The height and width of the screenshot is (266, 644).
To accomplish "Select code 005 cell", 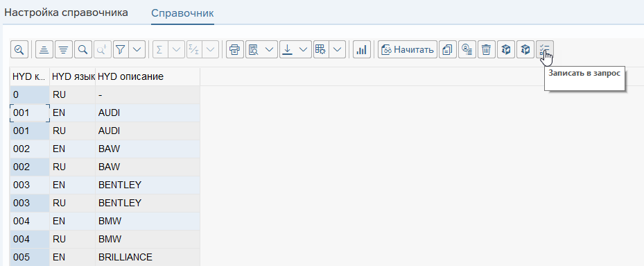I will click(30, 258).
